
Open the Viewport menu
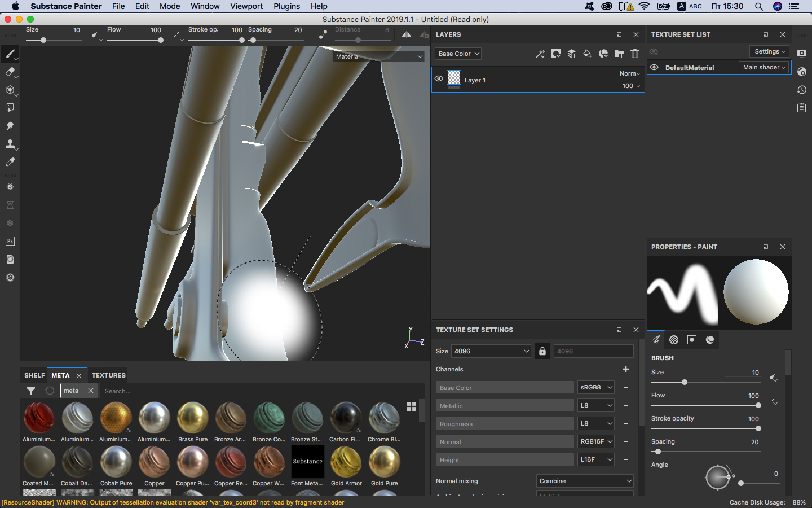tap(246, 6)
